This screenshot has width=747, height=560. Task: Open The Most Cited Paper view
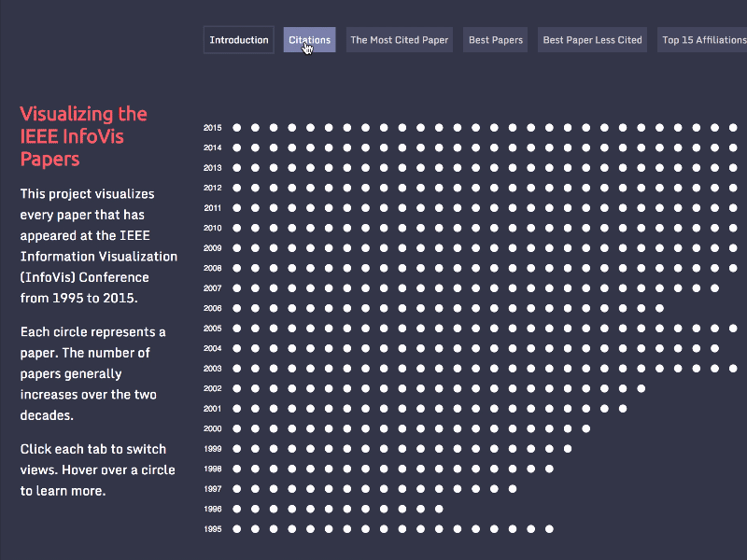[400, 39]
